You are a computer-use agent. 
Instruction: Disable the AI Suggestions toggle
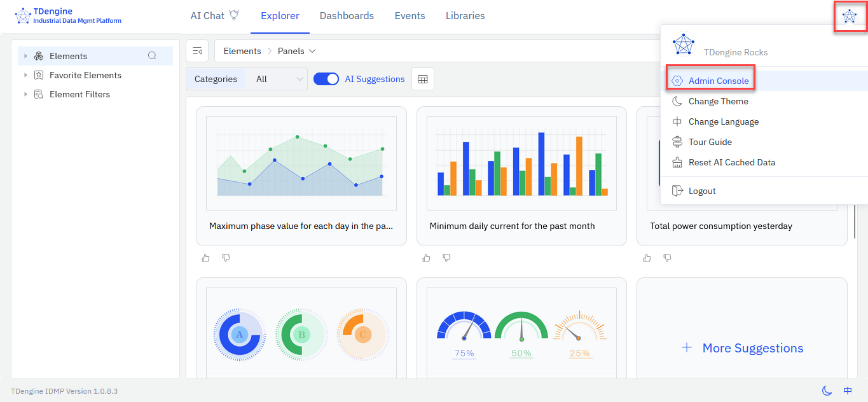[x=326, y=80]
